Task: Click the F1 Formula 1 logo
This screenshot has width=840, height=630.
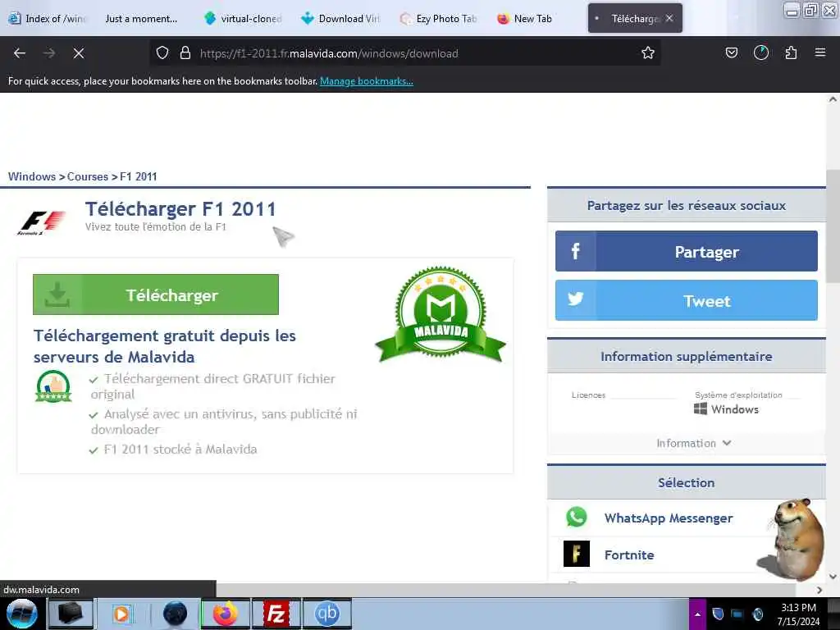Action: pos(42,222)
